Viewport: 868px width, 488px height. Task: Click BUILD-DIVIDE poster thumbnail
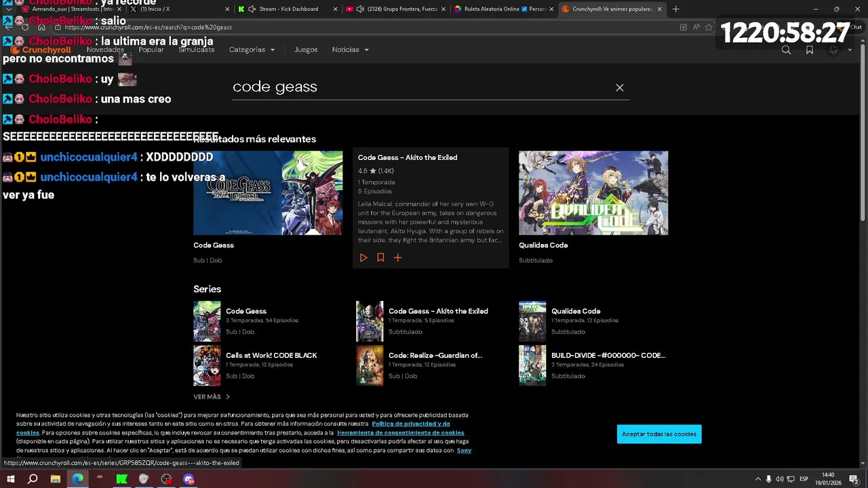click(x=532, y=365)
